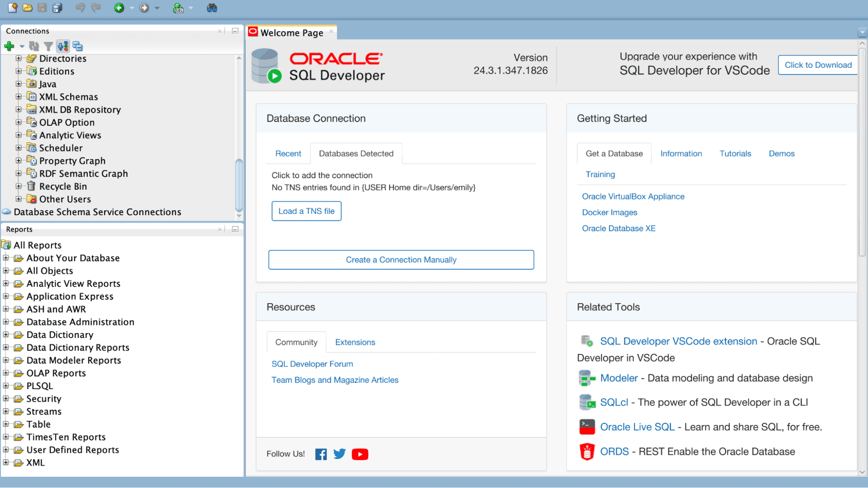Open the Information tab
The height and width of the screenshot is (488, 868).
tap(681, 154)
